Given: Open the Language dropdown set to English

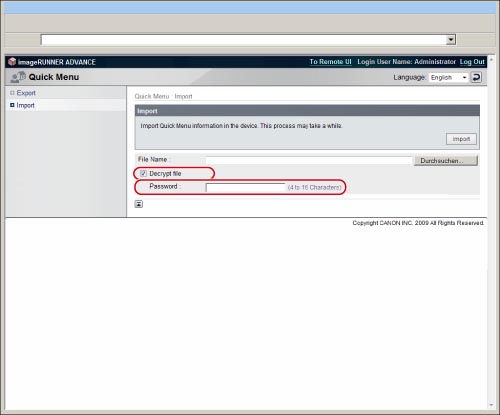Looking at the screenshot, I should 448,77.
